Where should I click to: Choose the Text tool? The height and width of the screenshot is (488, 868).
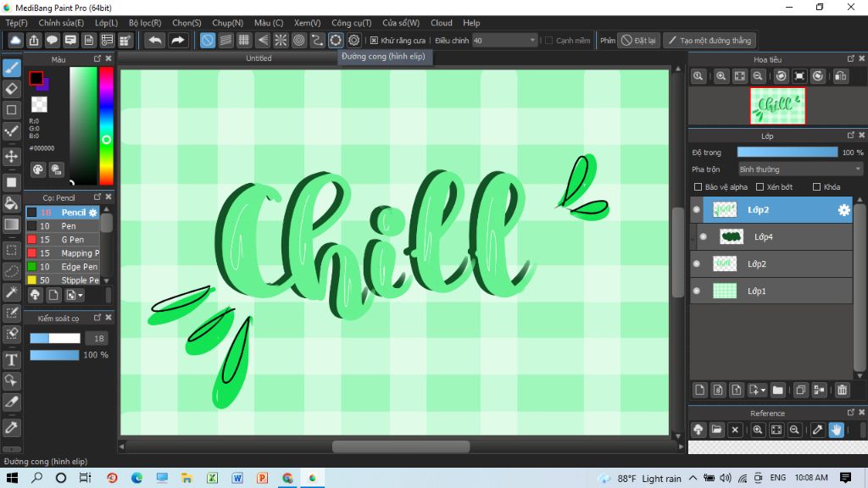(12, 359)
